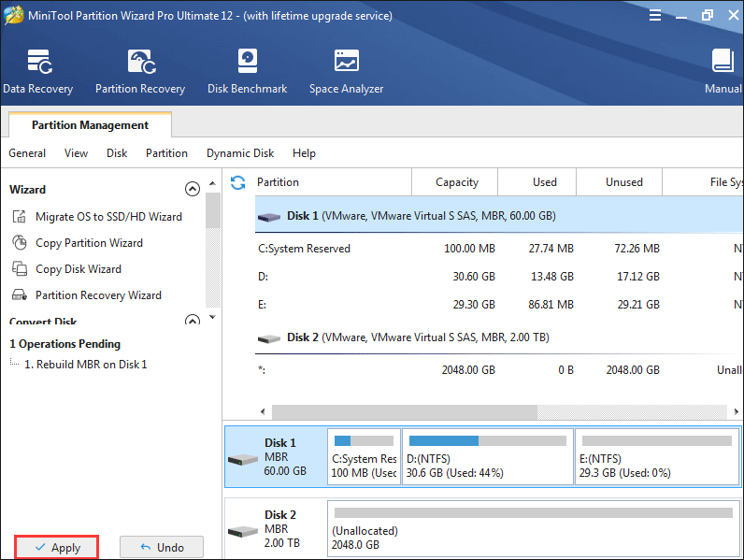Open the Copy Disk Wizard
This screenshot has height=560, width=744.
click(79, 269)
